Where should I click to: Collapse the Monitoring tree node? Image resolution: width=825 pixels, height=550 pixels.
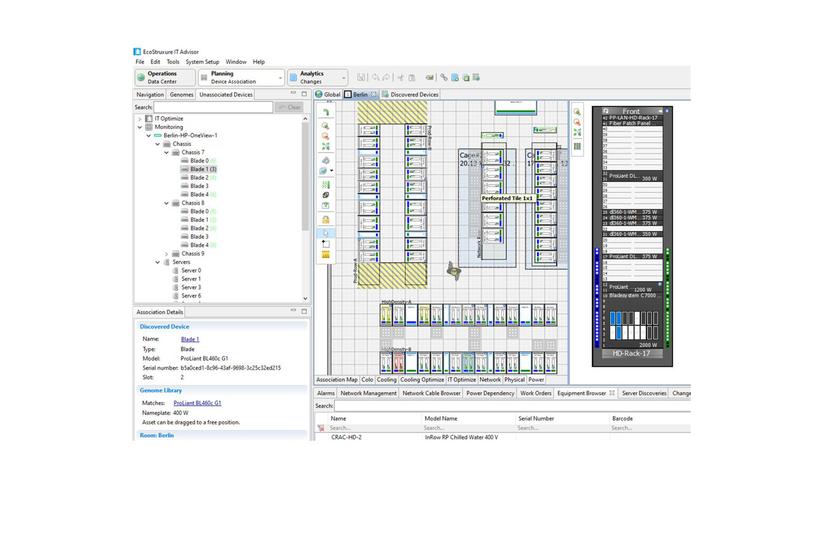coord(140,127)
